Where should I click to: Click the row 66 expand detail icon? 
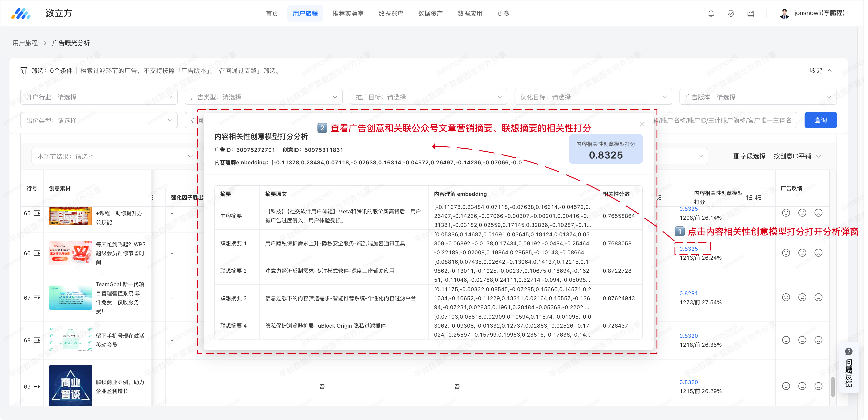tap(37, 253)
